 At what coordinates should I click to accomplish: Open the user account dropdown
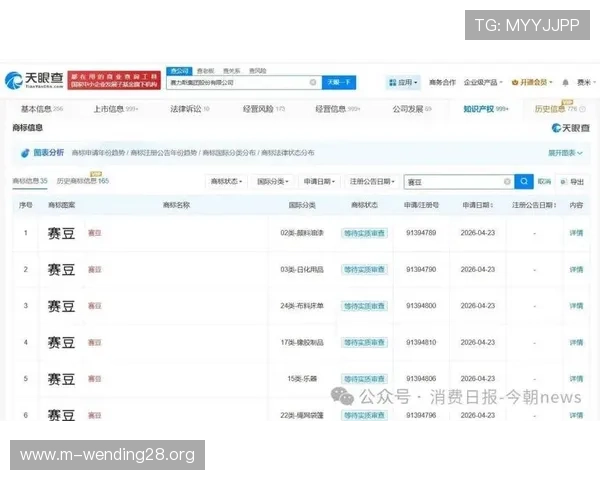pos(586,82)
